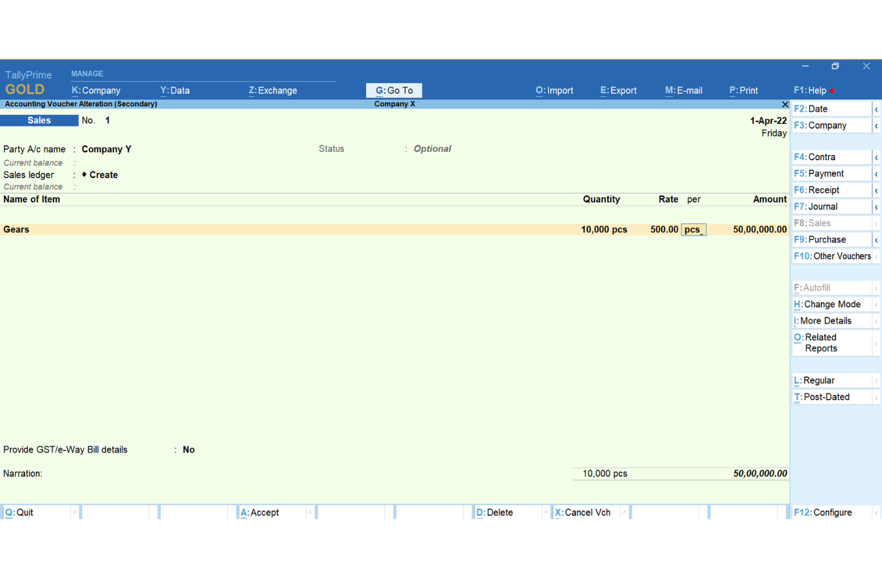Open the Go To menu

click(393, 90)
